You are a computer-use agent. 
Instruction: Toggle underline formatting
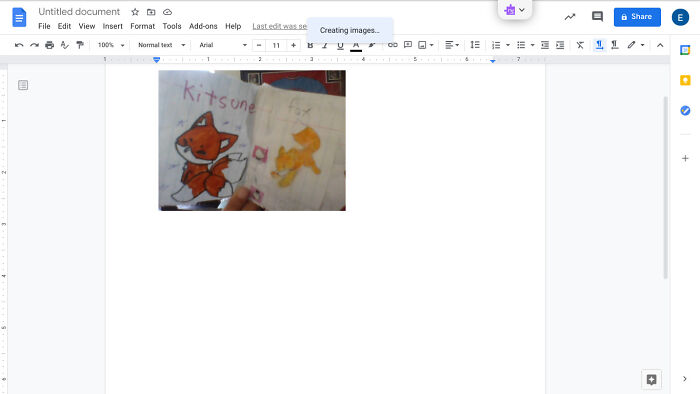click(x=340, y=46)
